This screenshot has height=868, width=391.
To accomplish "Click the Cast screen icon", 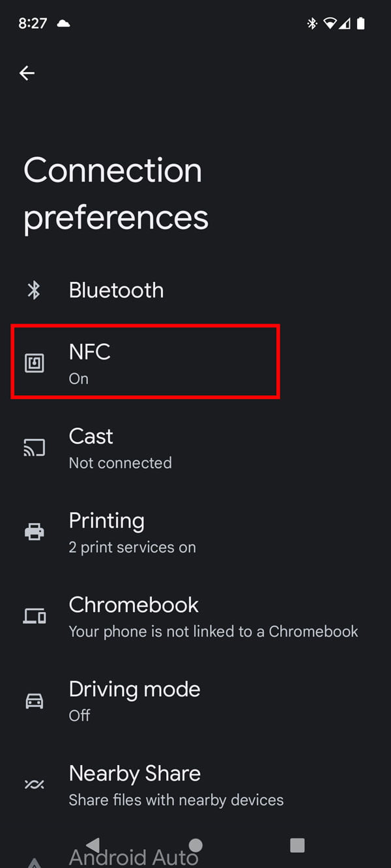I will (x=34, y=447).
